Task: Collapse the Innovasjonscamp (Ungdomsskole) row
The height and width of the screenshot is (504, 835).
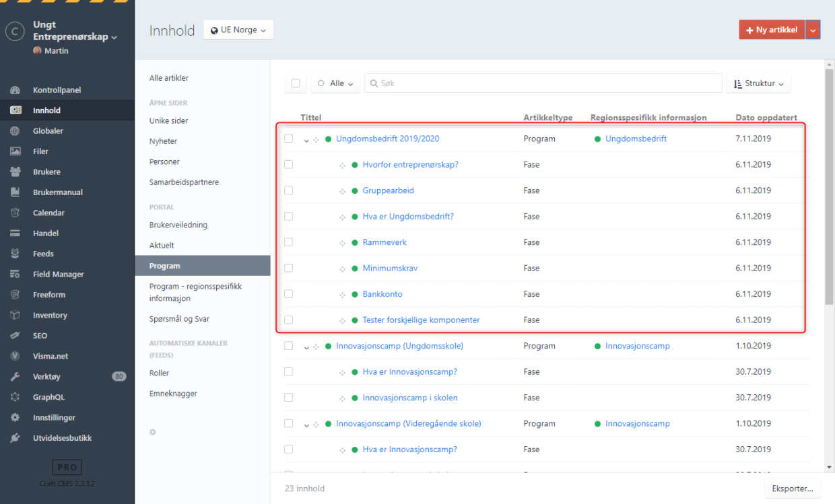Action: coord(306,347)
